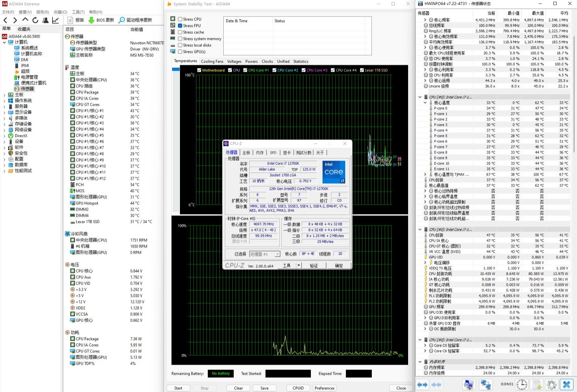Select DirectX item in AIDA64 tree

tap(21, 136)
